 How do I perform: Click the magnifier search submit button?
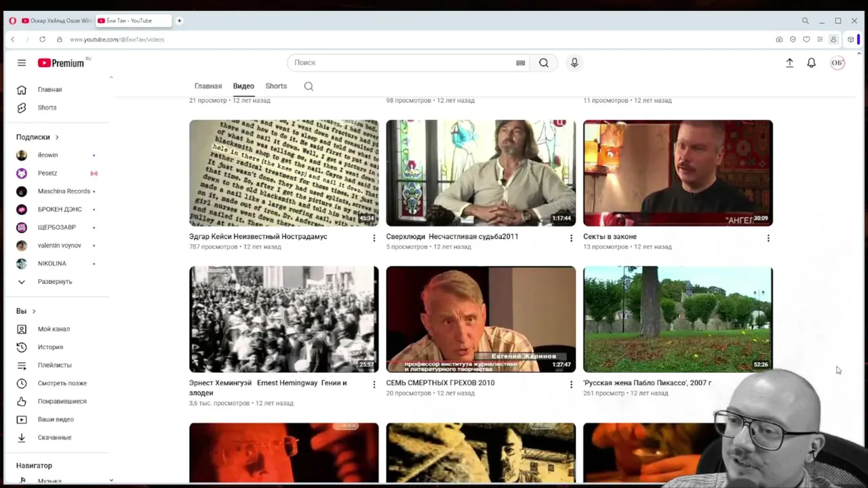pyautogui.click(x=544, y=63)
